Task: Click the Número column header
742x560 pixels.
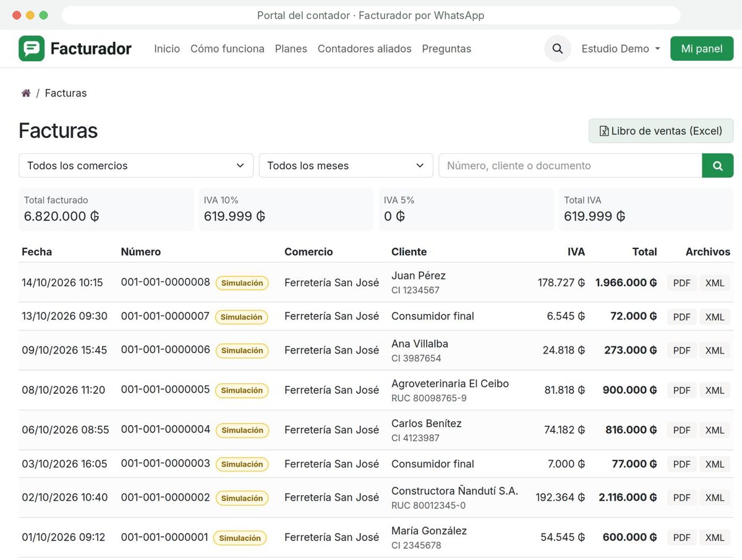Action: [141, 252]
